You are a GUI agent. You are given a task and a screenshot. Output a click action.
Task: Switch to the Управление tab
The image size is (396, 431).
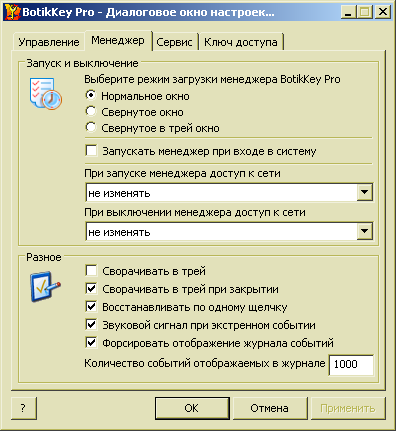pyautogui.click(x=49, y=42)
